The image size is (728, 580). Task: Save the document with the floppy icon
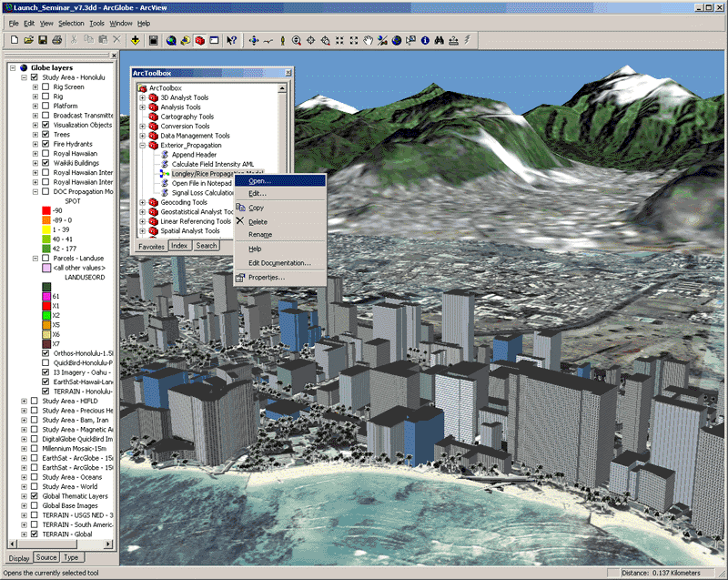pyautogui.click(x=43, y=40)
